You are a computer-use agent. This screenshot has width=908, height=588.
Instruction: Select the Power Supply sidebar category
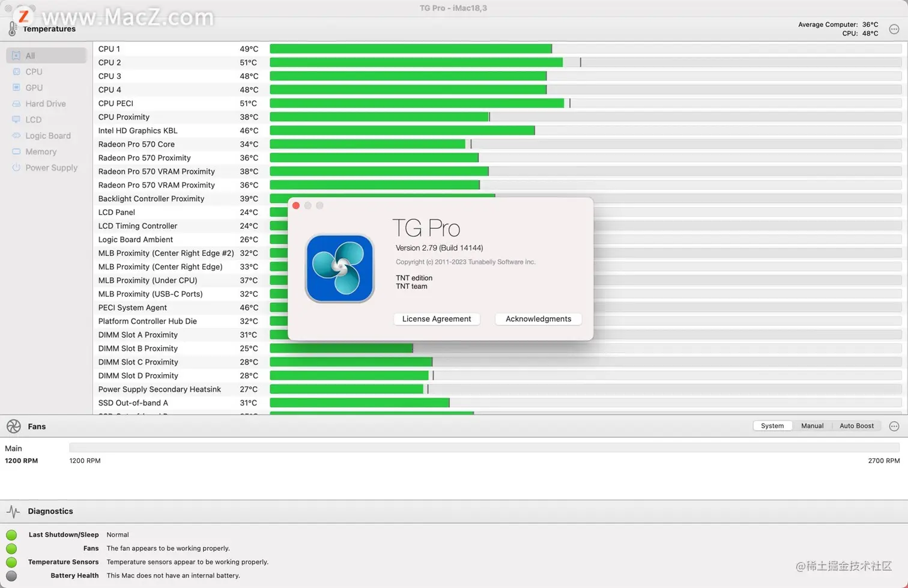[46, 168]
